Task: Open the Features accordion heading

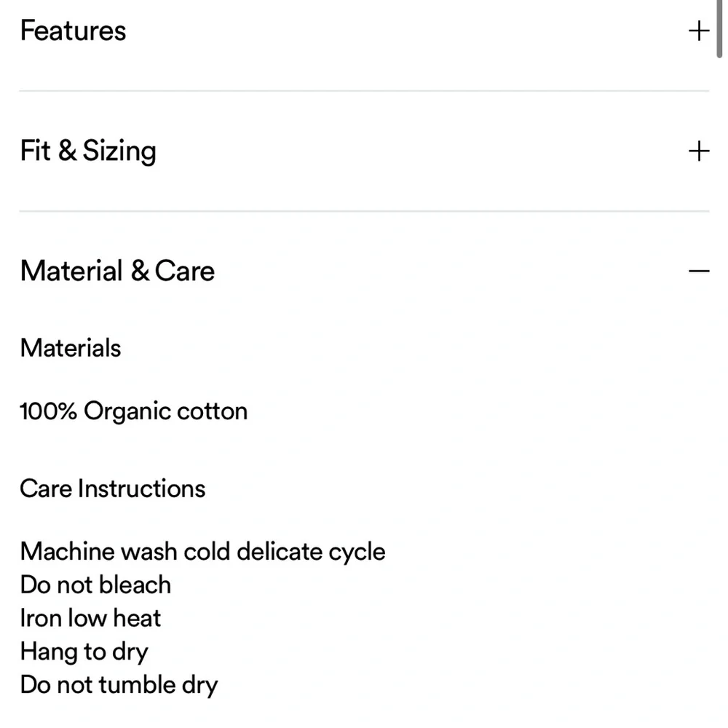Action: pyautogui.click(x=73, y=31)
